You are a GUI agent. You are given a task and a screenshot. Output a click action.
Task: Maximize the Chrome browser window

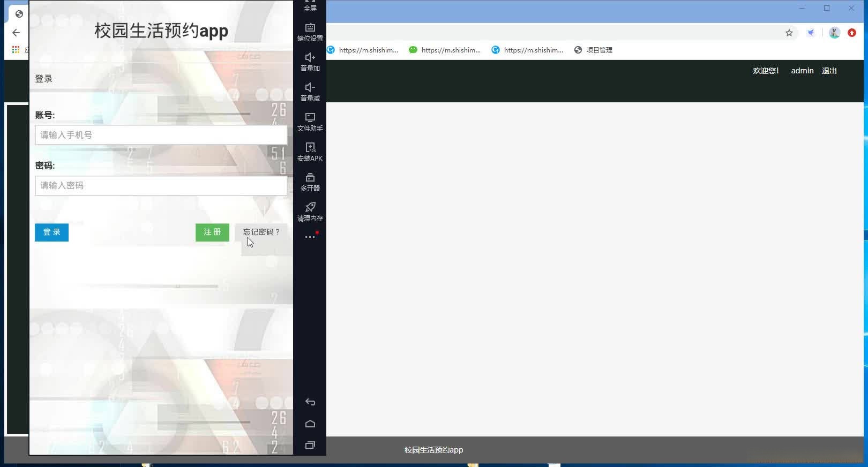click(x=827, y=8)
